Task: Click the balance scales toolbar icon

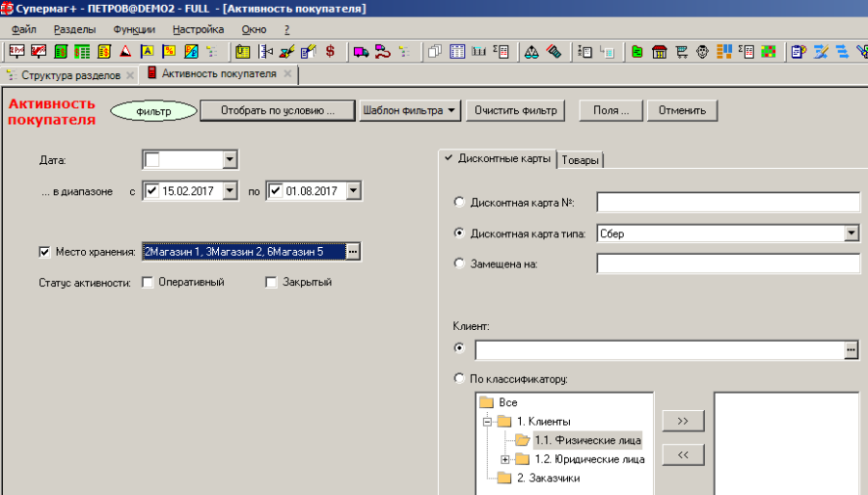Action: (531, 51)
